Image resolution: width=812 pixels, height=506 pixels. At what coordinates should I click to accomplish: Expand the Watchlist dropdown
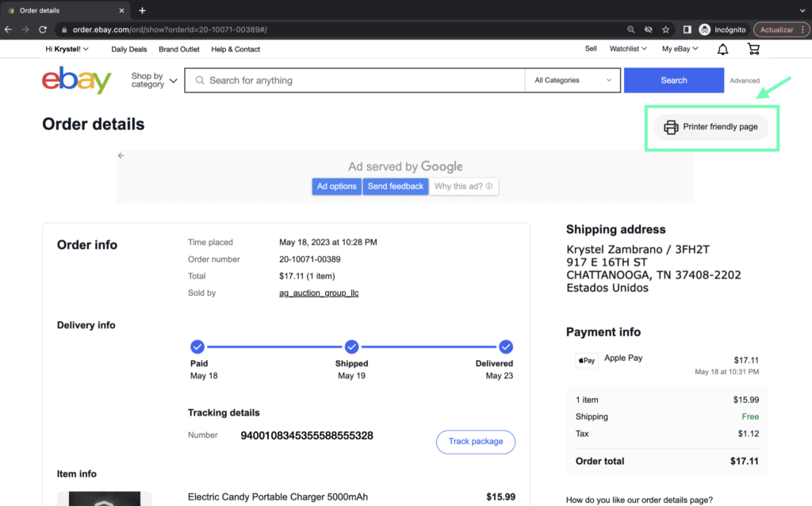click(x=628, y=49)
